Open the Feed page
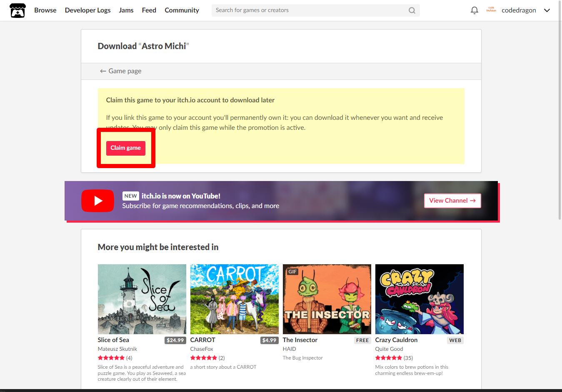This screenshot has height=392, width=562. point(149,10)
